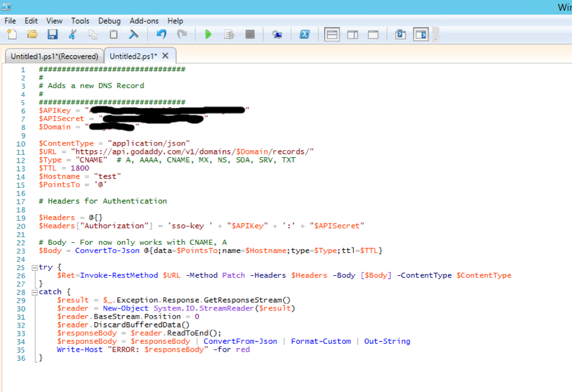Open the Help menu
Viewport: 572px width, 392px height.
click(x=175, y=21)
